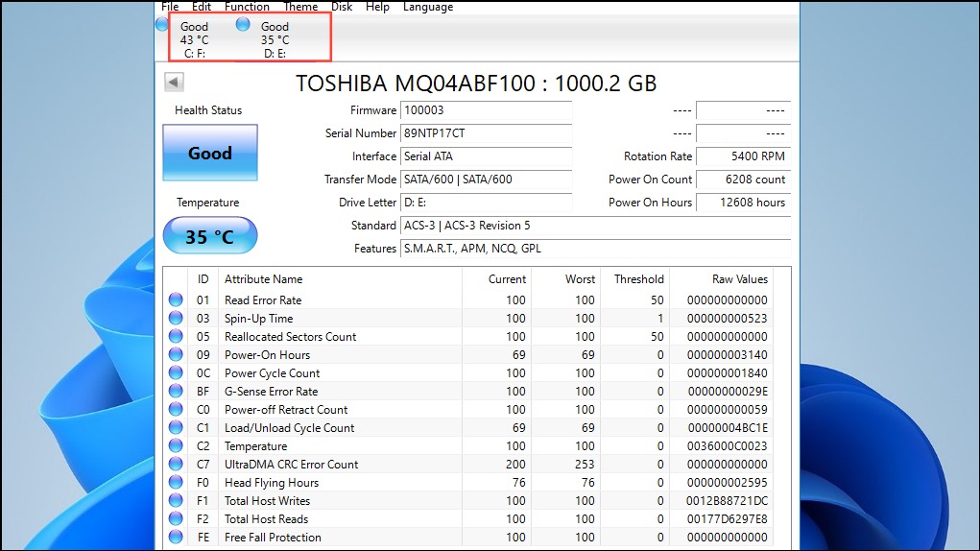
Task: Open the Language menu
Action: coord(428,7)
